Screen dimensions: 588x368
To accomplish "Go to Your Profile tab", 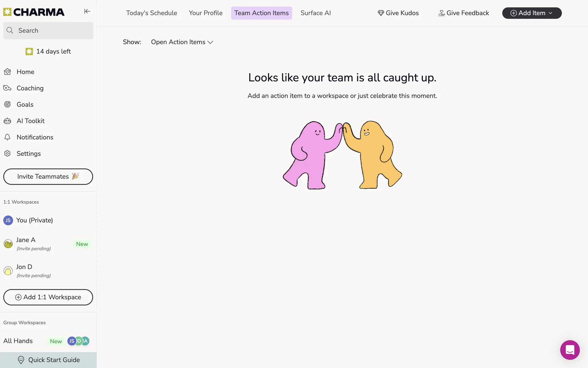I will coord(205,13).
